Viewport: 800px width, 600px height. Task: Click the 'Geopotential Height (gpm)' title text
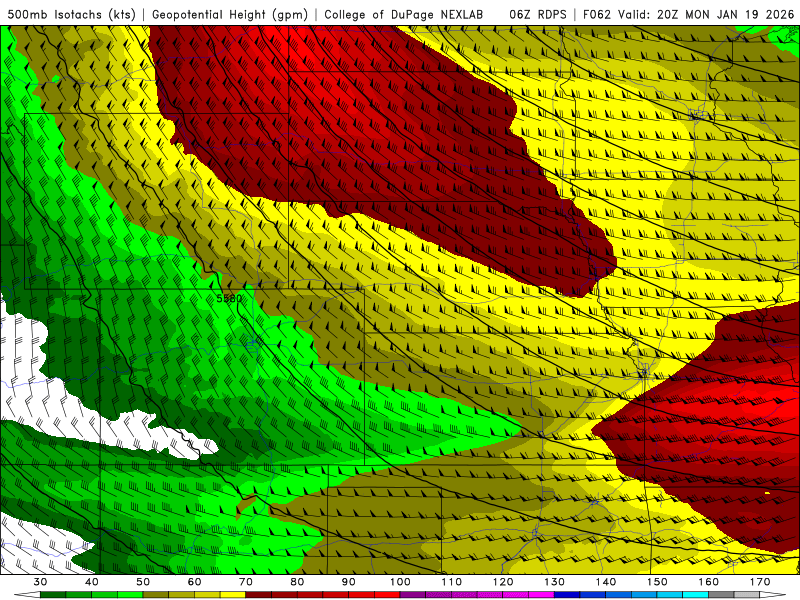(x=230, y=15)
